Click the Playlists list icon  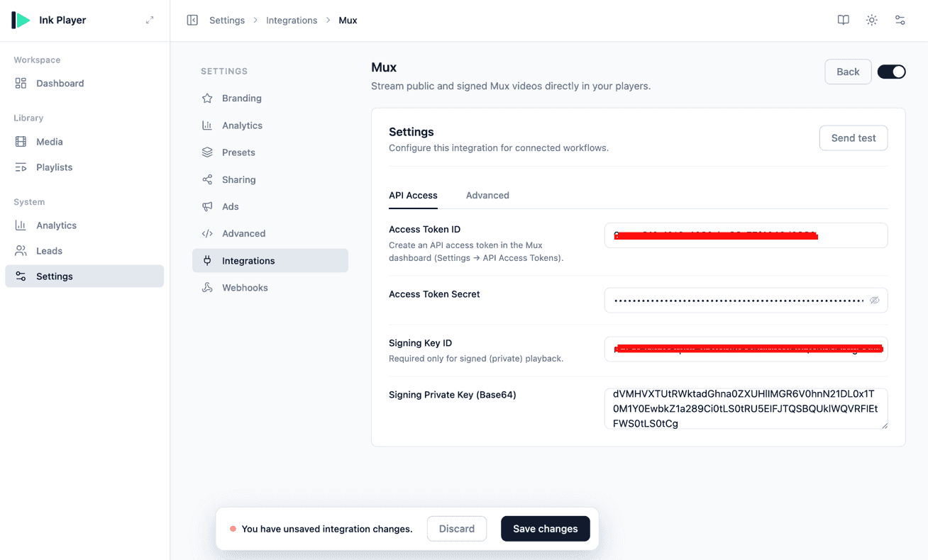click(21, 167)
